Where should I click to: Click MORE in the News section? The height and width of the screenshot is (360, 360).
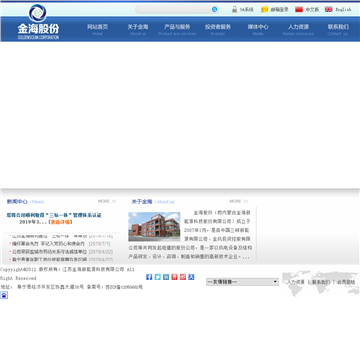coord(107,201)
